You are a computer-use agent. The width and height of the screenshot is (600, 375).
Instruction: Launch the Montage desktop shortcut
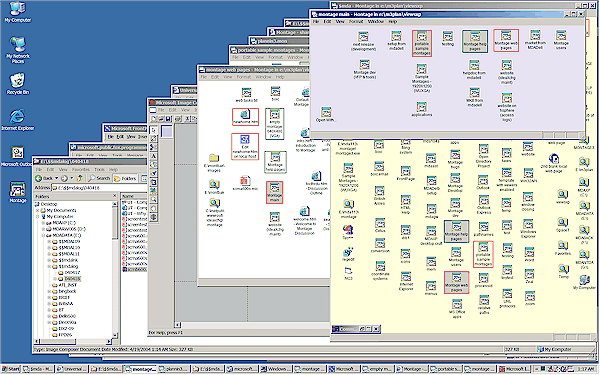pos(18,192)
